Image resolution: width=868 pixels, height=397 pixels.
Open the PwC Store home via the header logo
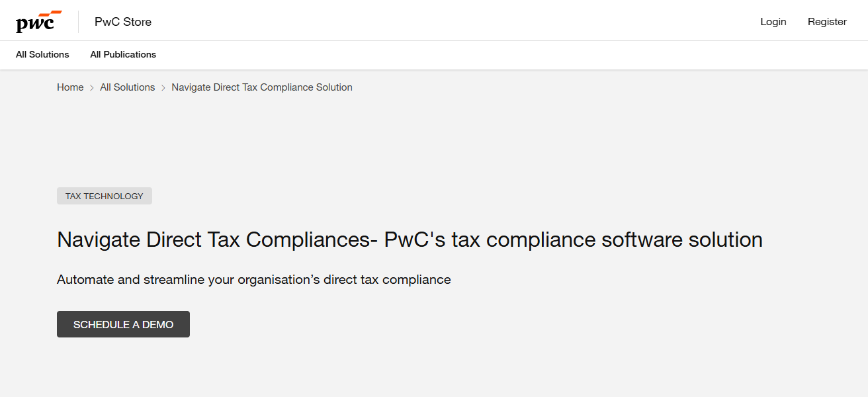pos(38,20)
